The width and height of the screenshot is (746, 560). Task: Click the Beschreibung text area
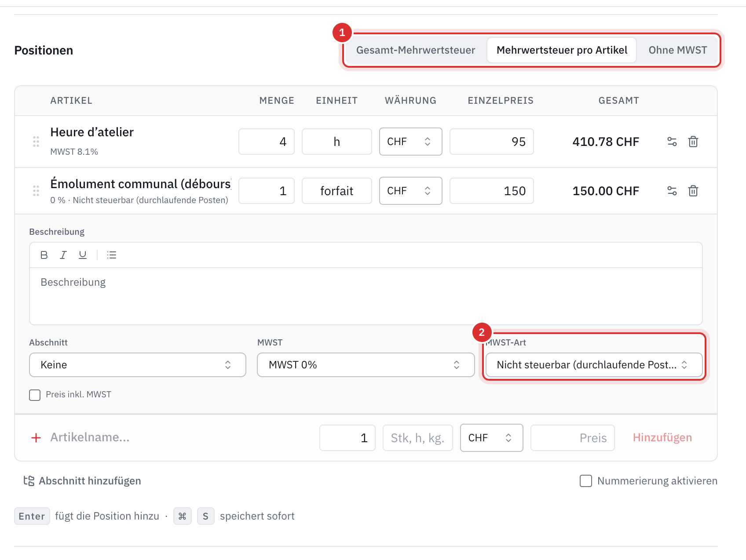click(366, 296)
